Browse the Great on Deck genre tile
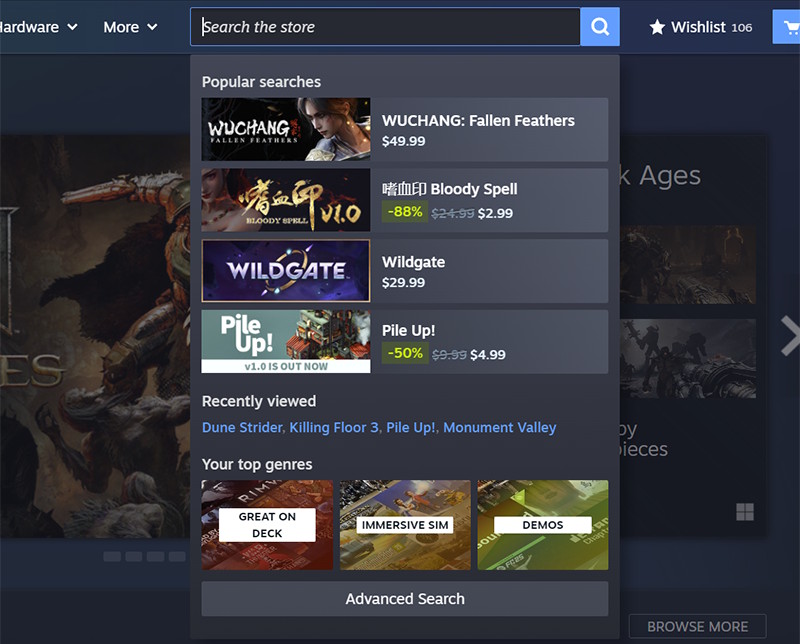800x644 pixels. click(x=267, y=525)
